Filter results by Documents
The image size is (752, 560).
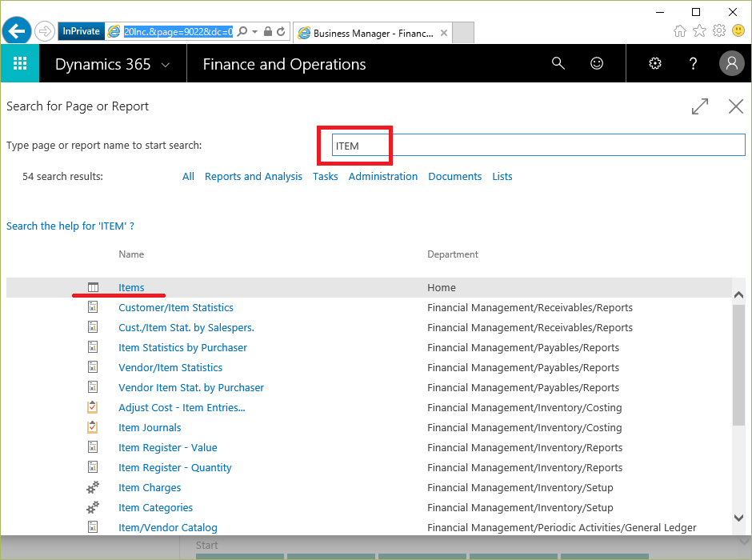pyautogui.click(x=454, y=177)
